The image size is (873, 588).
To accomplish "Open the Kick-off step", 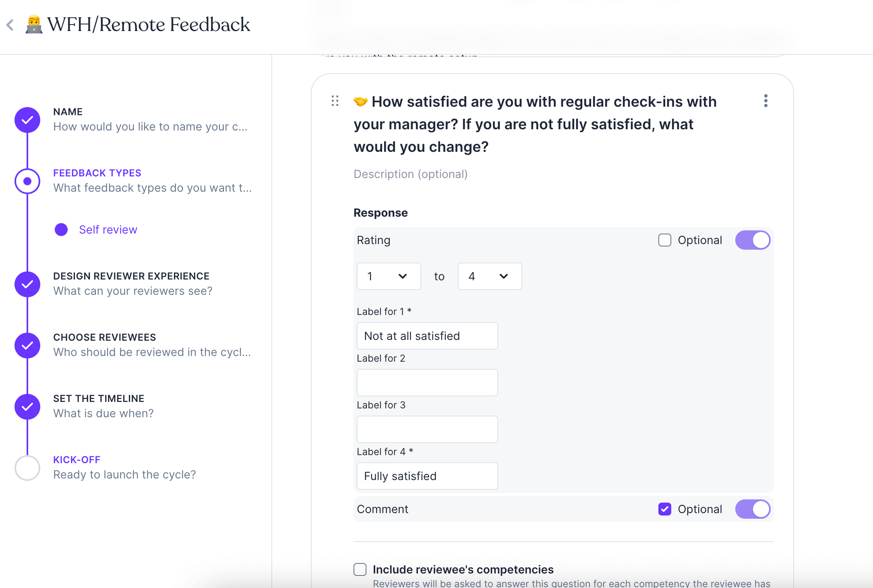I will (77, 460).
